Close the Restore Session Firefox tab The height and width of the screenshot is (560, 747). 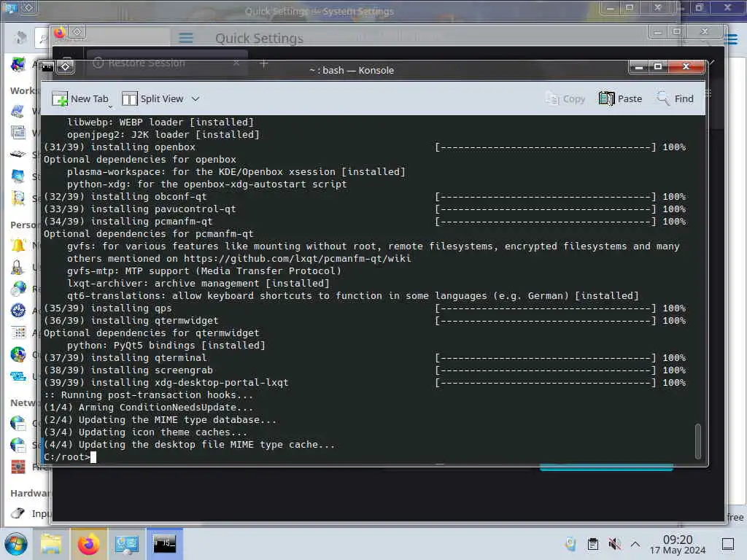tap(236, 63)
